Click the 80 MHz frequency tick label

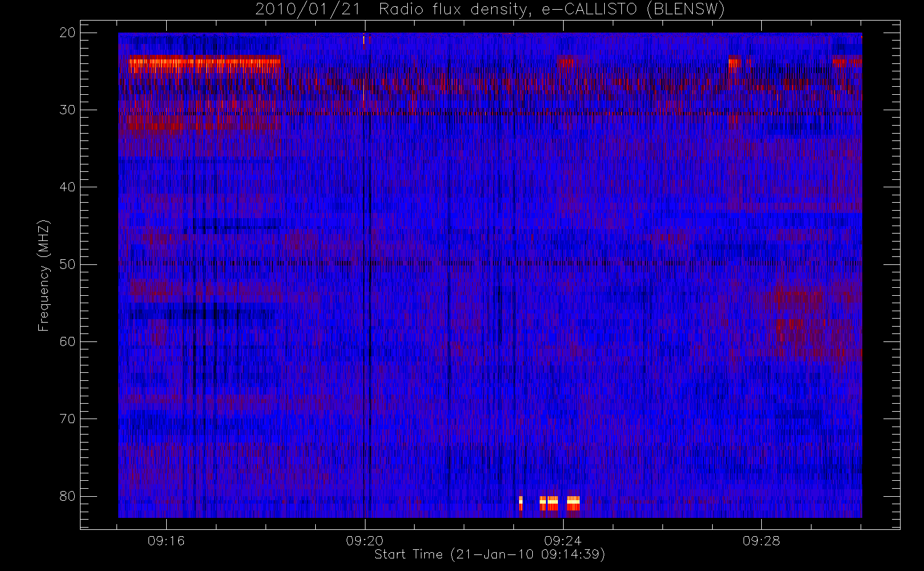67,496
